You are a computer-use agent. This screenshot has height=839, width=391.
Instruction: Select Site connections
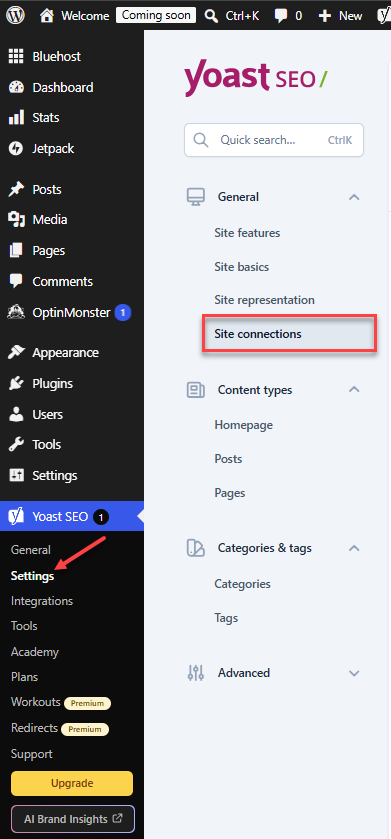(289, 334)
